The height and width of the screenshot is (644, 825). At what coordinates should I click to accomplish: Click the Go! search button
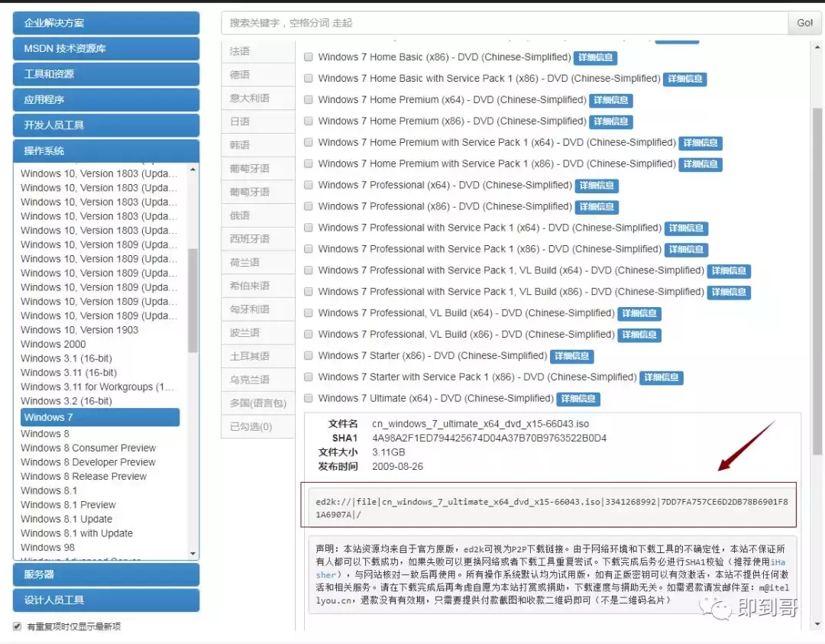pos(804,23)
